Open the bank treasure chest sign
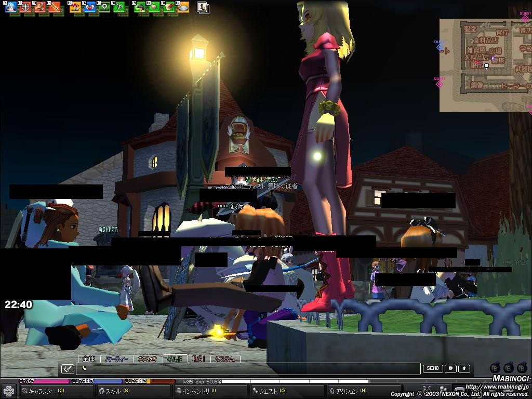Screen dimensions: 532x399 point(239,134)
